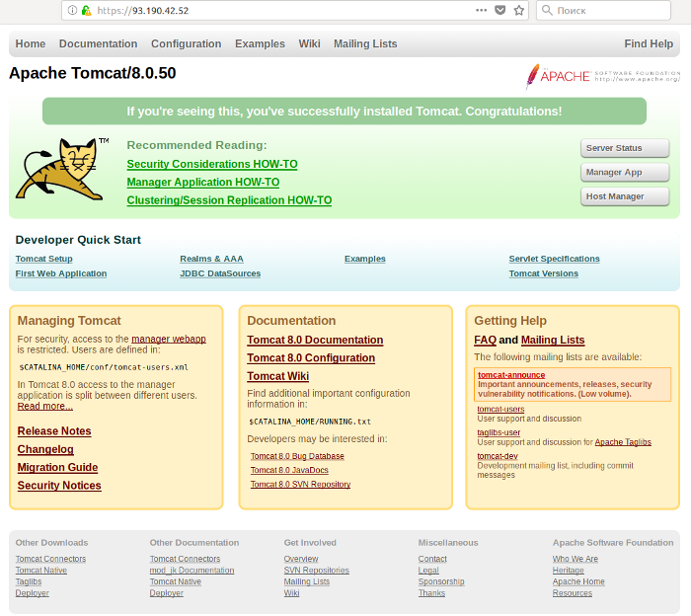Open Release Notes link

[54, 431]
